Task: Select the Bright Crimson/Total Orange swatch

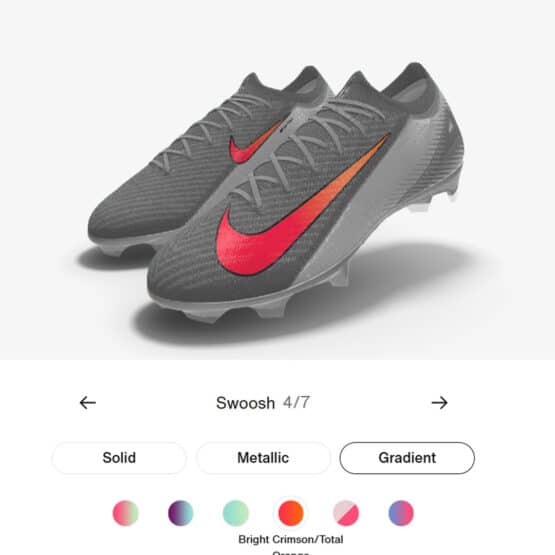Action: click(x=291, y=513)
